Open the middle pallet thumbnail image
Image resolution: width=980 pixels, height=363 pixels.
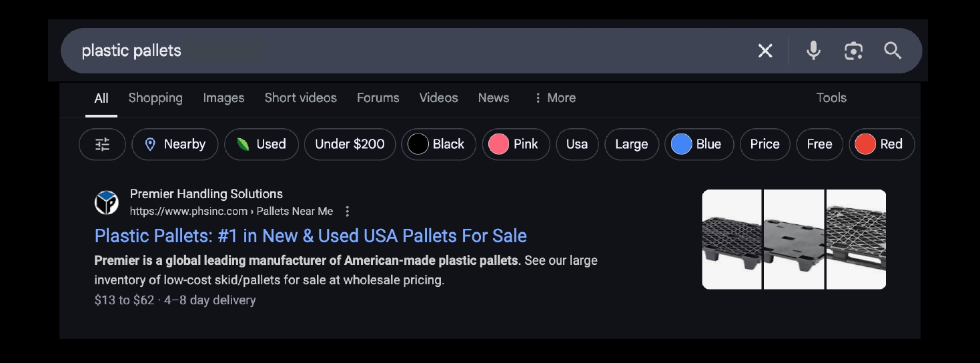[794, 240]
